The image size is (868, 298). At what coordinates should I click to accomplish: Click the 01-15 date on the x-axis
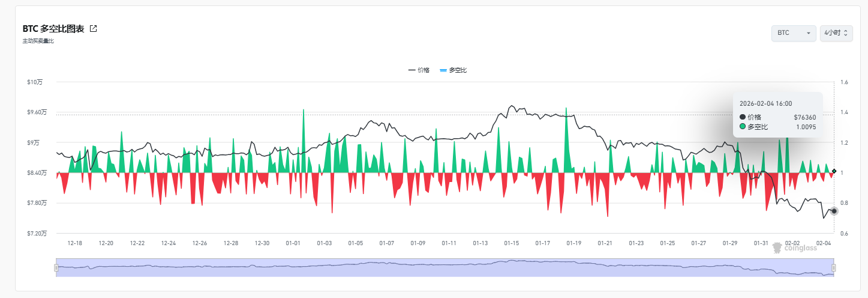pyautogui.click(x=512, y=243)
